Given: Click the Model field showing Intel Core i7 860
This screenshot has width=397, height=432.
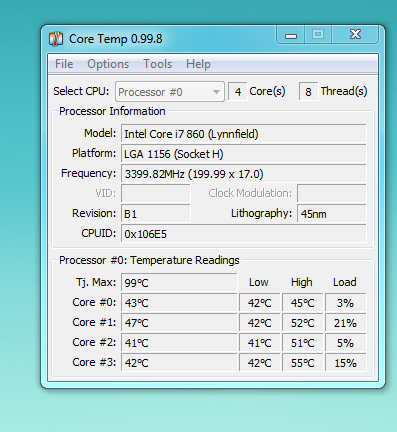Looking at the screenshot, I should coord(244,134).
